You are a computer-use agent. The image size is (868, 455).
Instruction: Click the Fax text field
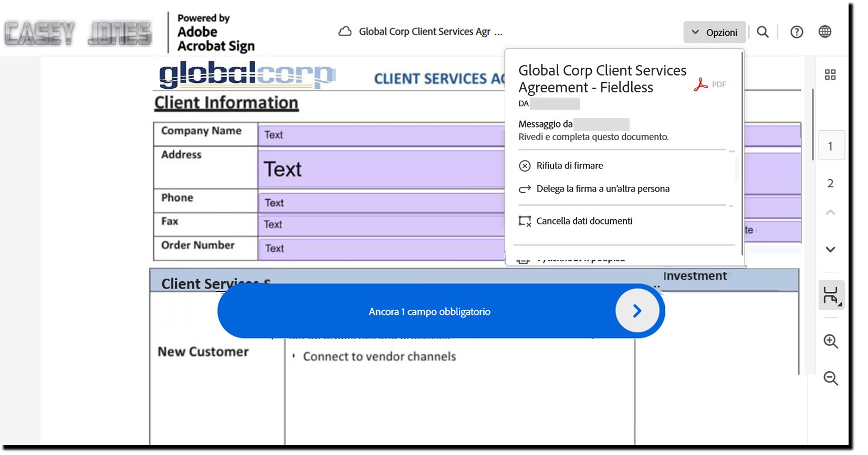click(x=381, y=225)
